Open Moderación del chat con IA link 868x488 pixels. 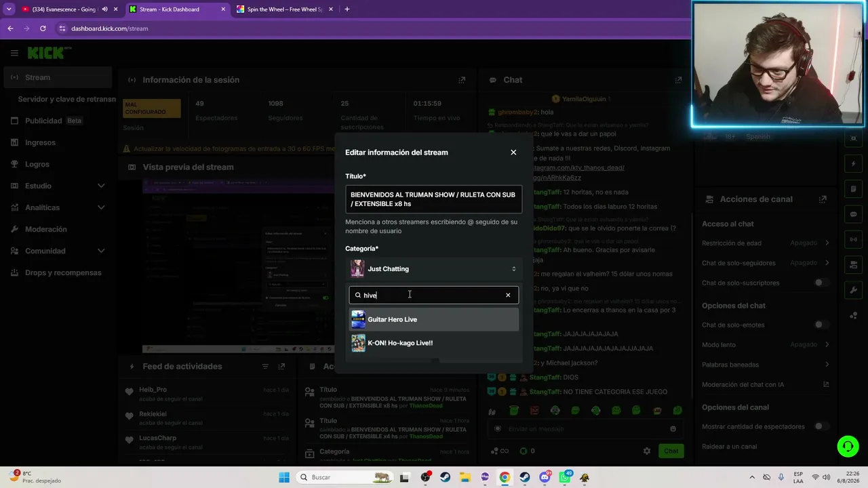click(826, 384)
